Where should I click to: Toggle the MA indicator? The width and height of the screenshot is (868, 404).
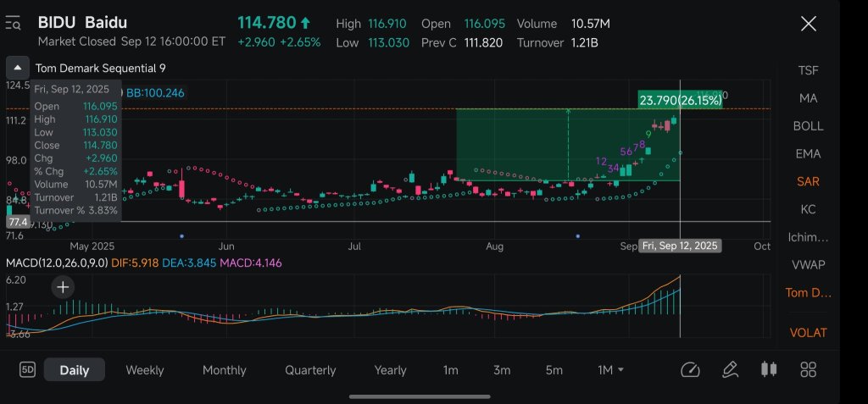point(808,98)
